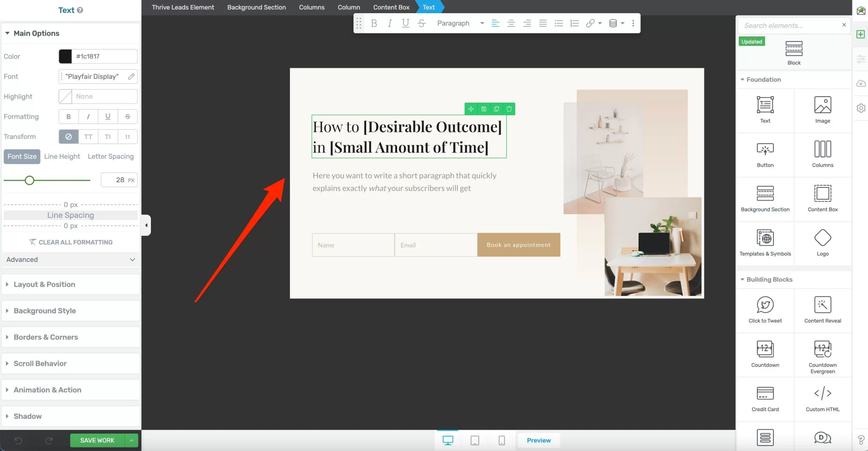Click the Preview button
Viewport: 868px width, 451px height.
[539, 440]
